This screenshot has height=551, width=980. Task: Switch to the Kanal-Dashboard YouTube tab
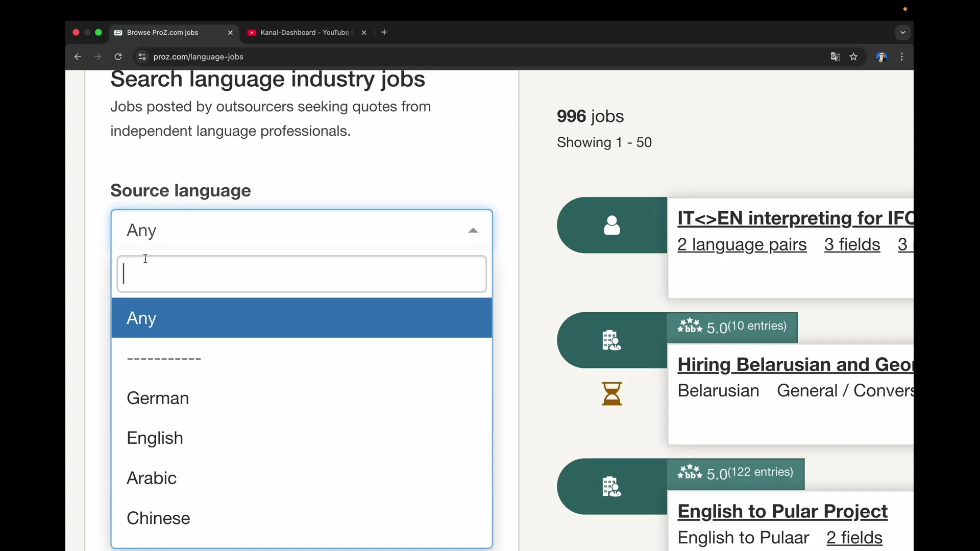pyautogui.click(x=305, y=33)
